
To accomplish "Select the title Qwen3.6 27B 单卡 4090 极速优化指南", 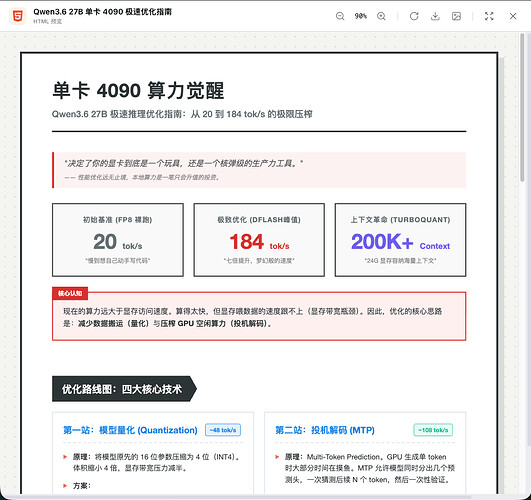I will click(x=102, y=12).
